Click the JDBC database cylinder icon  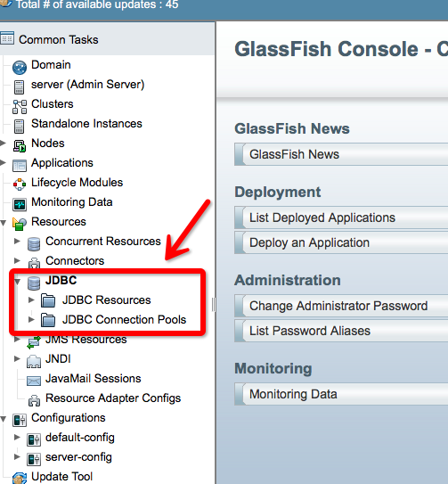click(x=34, y=283)
